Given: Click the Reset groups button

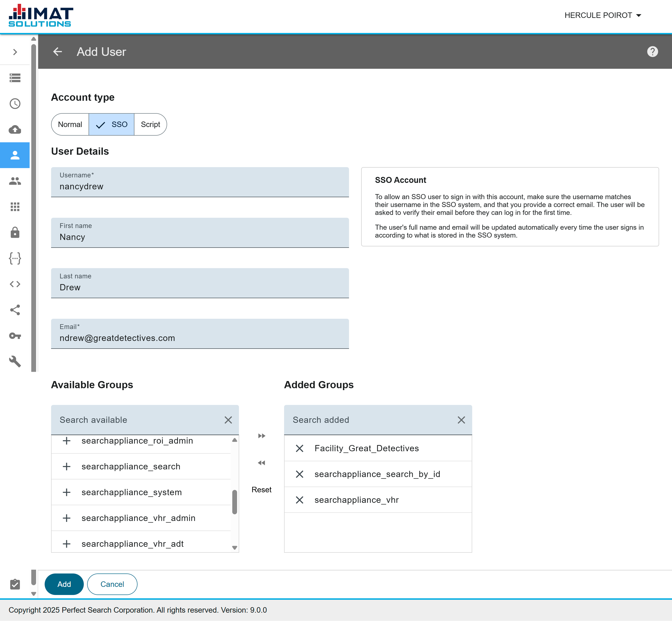Looking at the screenshot, I should click(261, 490).
